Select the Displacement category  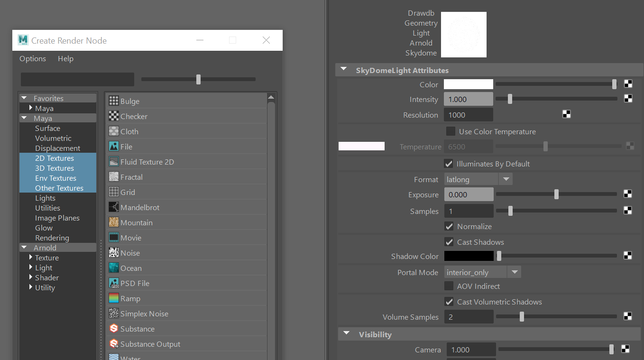tap(58, 148)
